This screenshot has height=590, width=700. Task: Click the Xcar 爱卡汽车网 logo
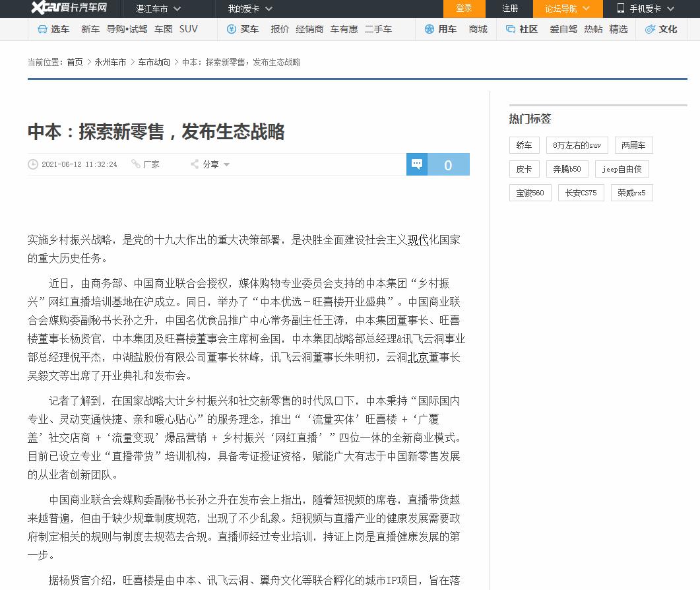69,8
